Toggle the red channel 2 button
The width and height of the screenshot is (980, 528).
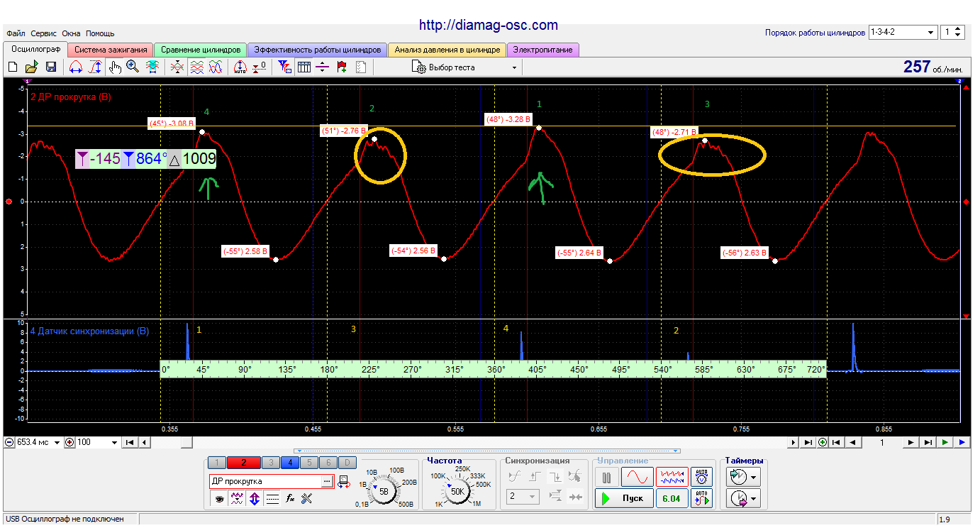(244, 463)
